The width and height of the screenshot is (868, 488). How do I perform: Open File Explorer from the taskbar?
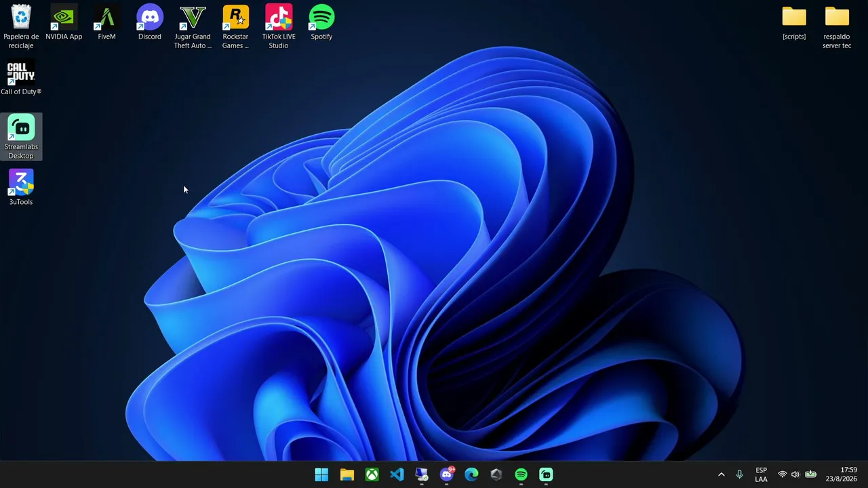coord(347,474)
